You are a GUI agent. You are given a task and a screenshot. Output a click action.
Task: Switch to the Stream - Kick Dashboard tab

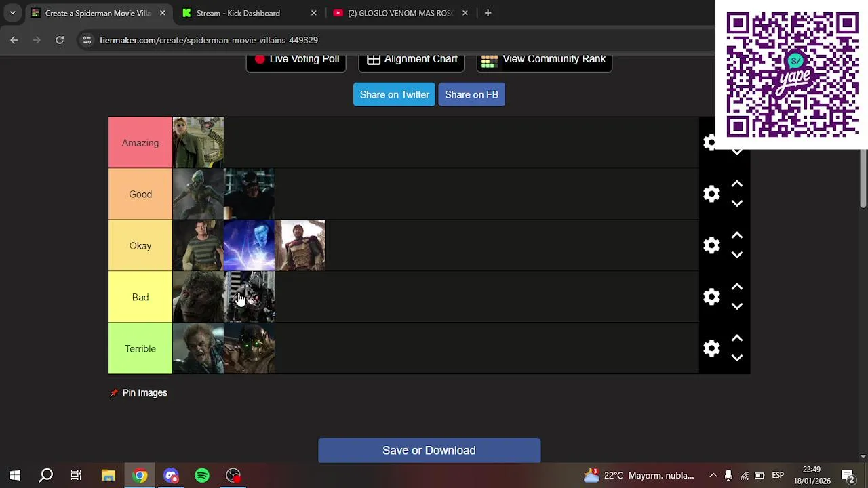click(x=238, y=13)
